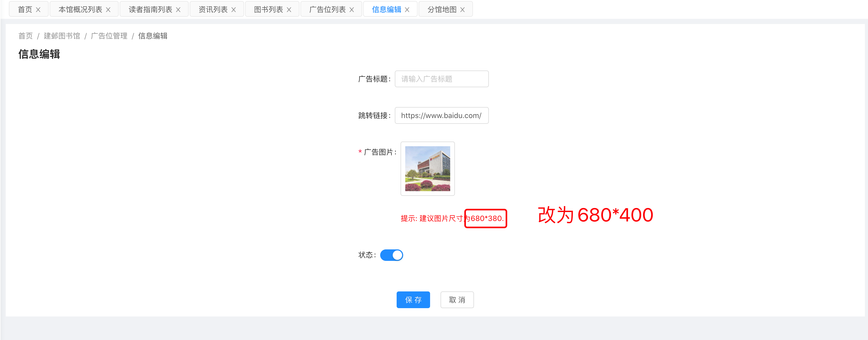Click the 广告图片 label
The height and width of the screenshot is (340, 868).
click(380, 152)
